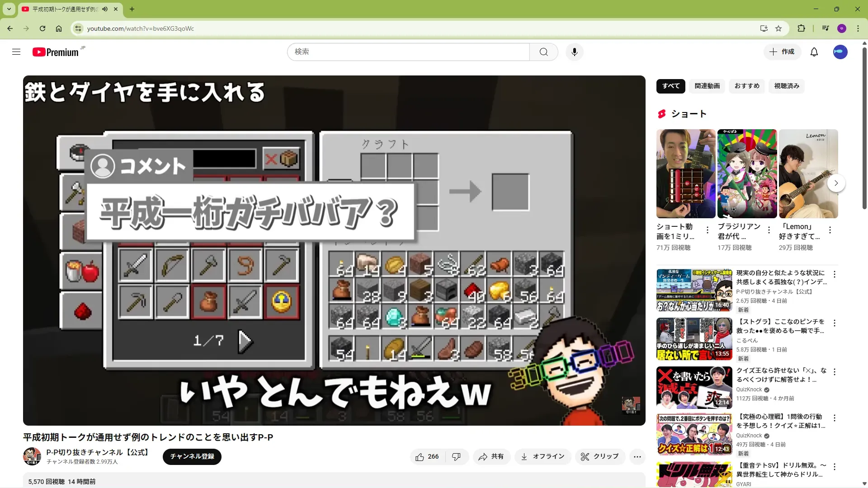Mute the tab via speaker icon
This screenshot has width=868, height=488.
click(x=105, y=9)
